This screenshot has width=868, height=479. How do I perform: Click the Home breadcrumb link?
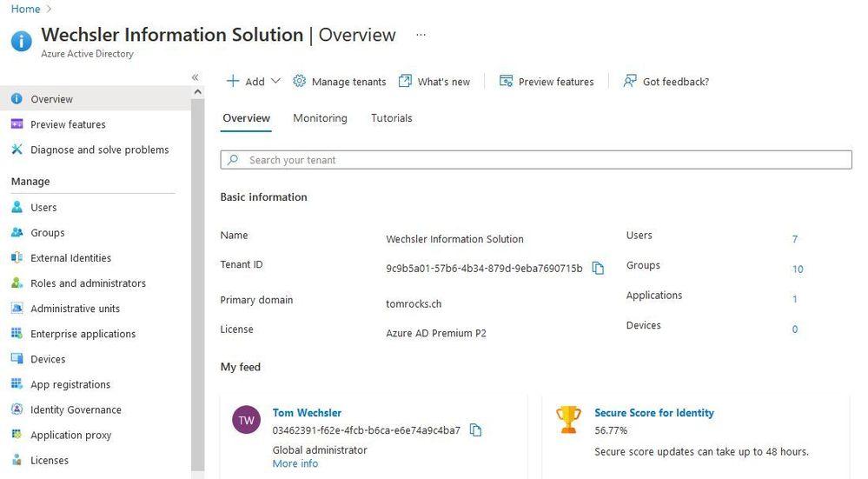pos(25,9)
